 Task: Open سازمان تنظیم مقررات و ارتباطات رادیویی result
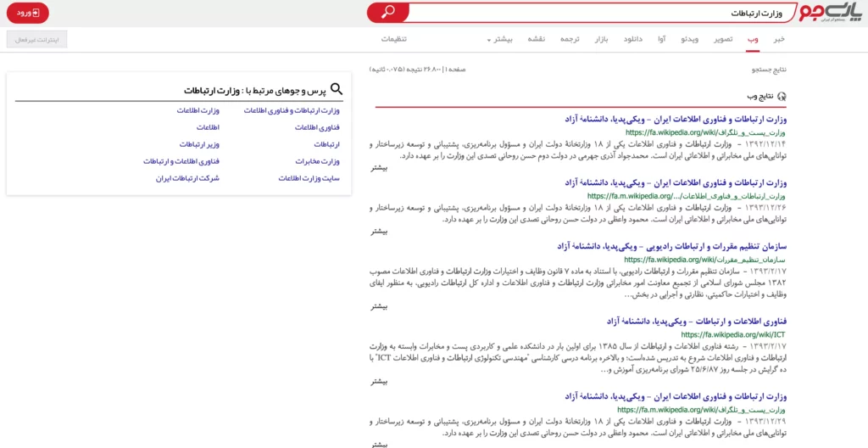(x=671, y=245)
